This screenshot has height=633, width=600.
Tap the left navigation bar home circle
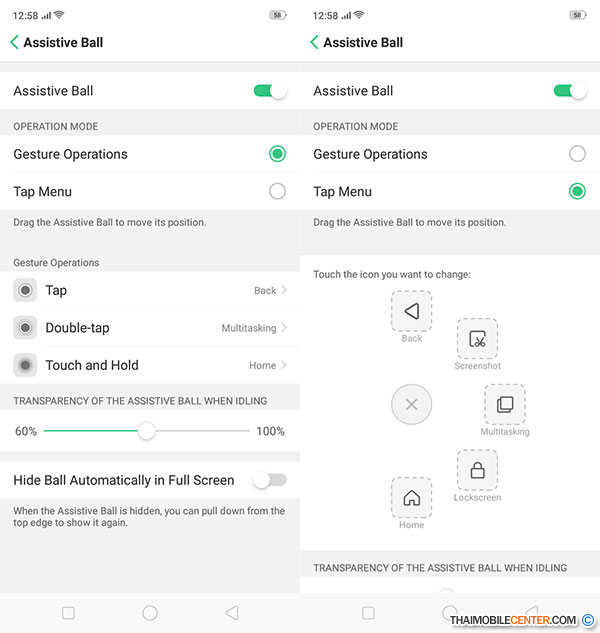click(x=150, y=613)
